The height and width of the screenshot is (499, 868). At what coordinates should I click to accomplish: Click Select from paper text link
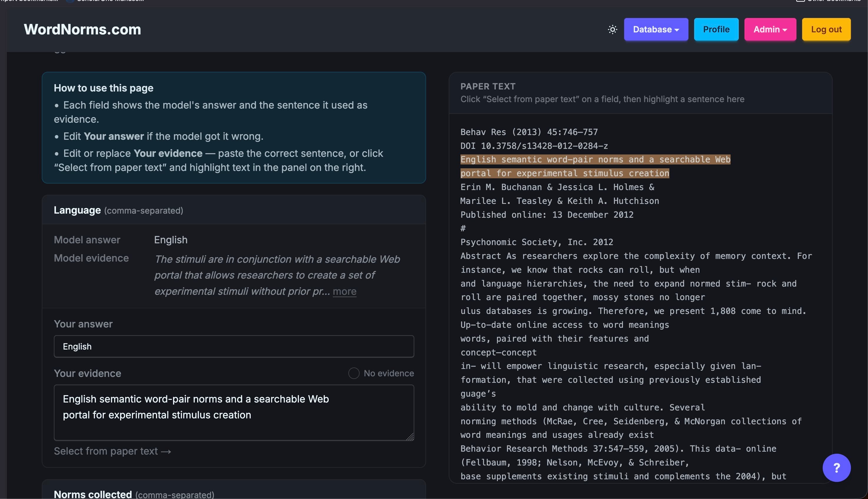tap(112, 451)
